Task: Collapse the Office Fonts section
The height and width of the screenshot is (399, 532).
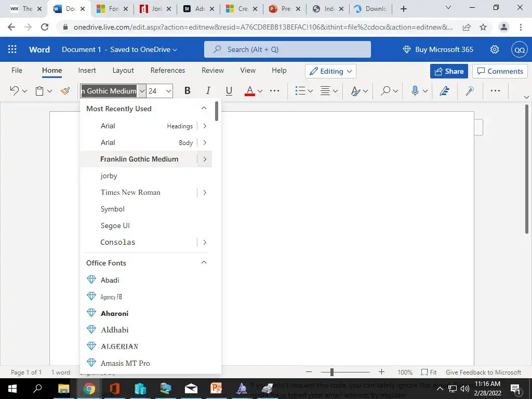Action: [x=204, y=262]
